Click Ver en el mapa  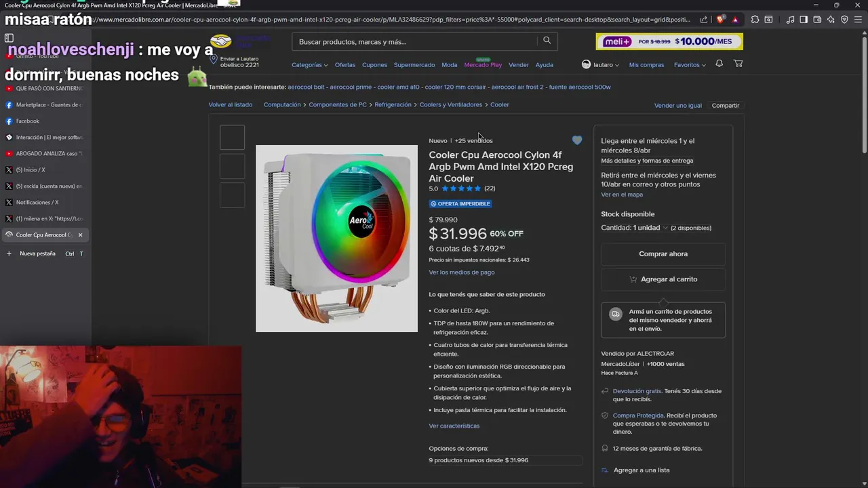click(622, 195)
